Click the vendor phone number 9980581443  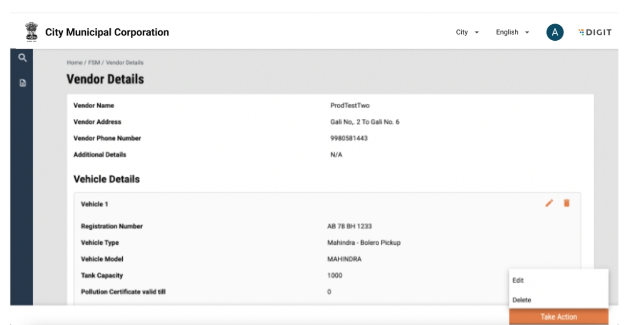[x=349, y=138]
